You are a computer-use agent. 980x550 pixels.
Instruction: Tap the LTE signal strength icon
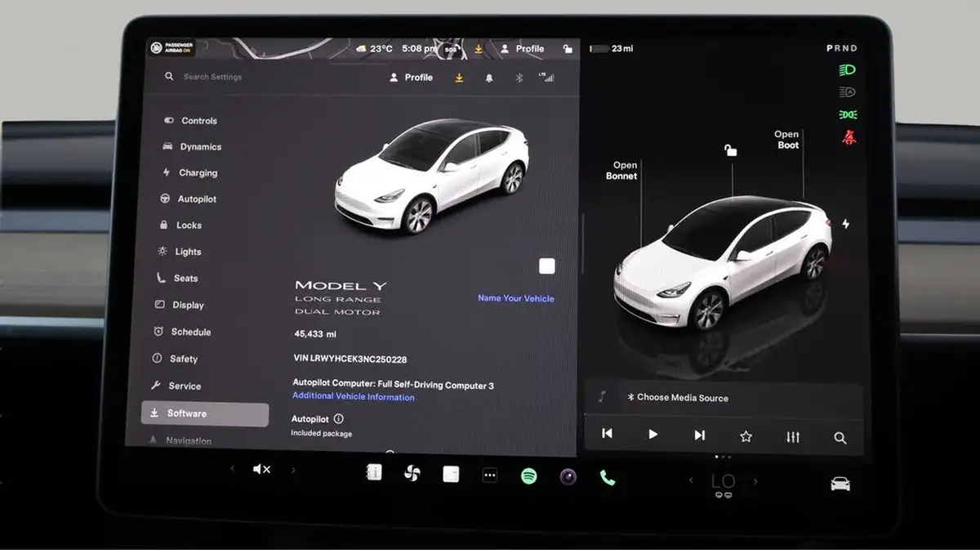click(x=546, y=78)
